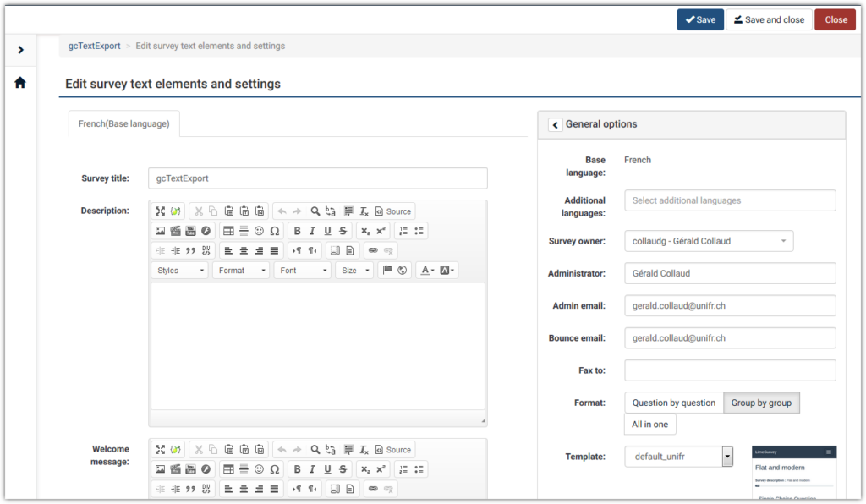This screenshot has height=504, width=866.
Task: Toggle underline in the Description editor
Action: click(x=327, y=231)
